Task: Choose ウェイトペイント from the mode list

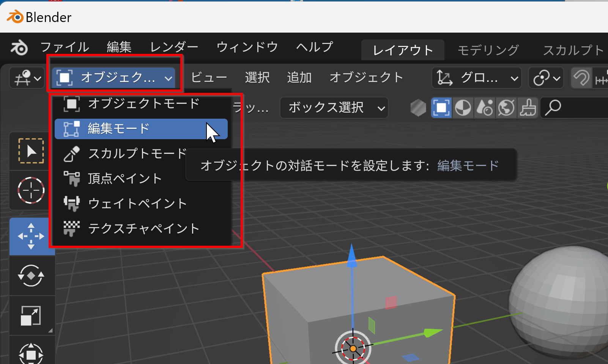Action: [x=141, y=204]
